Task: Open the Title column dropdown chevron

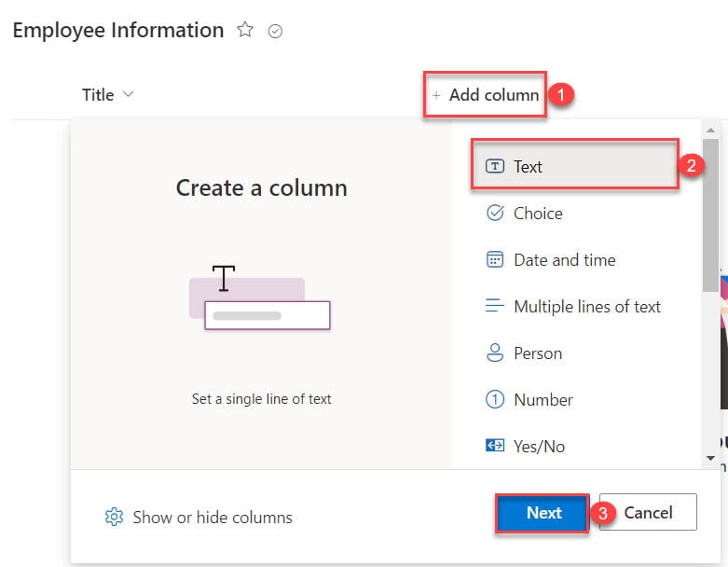Action: coord(128,94)
